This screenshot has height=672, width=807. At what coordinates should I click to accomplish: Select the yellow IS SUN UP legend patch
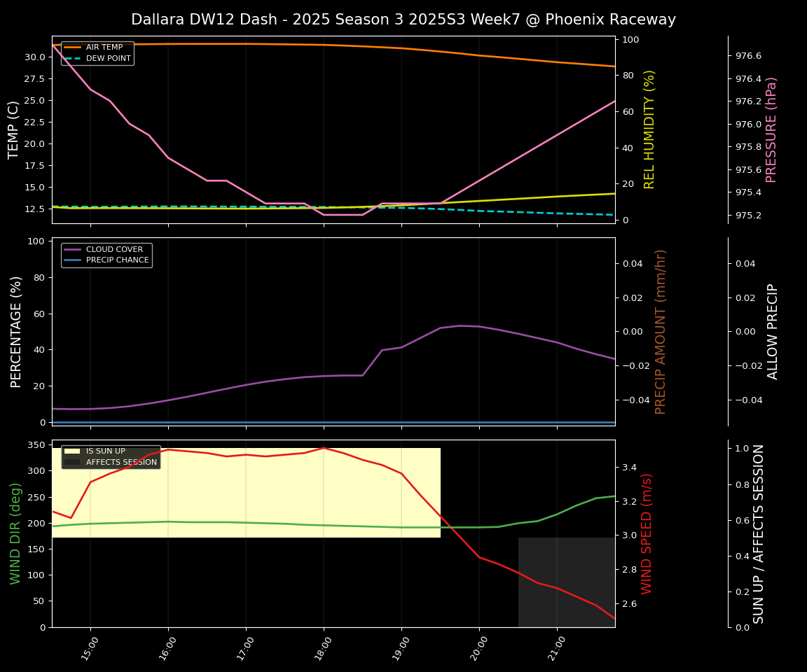pos(73,451)
